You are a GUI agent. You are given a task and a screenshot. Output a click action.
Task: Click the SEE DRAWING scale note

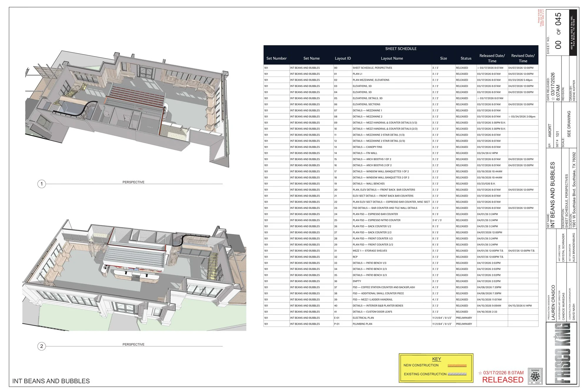569,124
